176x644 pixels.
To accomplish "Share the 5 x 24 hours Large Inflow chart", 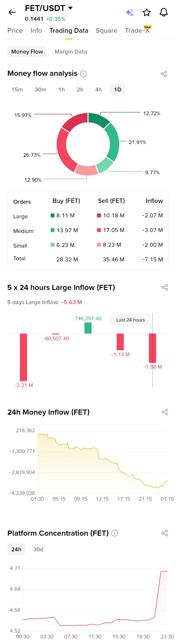I will click(165, 287).
